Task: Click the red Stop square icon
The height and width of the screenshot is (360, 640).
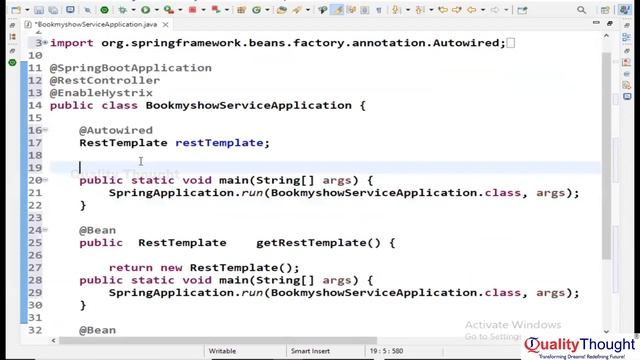Action: coord(192,9)
